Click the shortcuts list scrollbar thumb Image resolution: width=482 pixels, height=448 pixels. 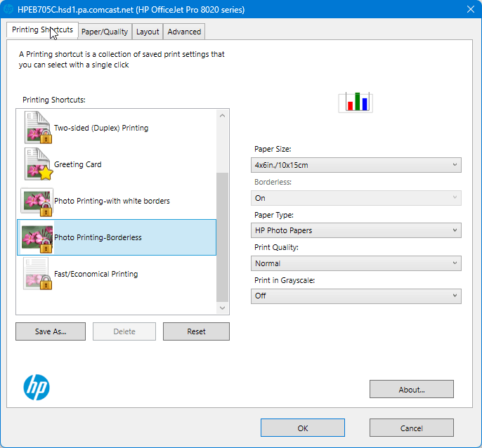tap(223, 237)
